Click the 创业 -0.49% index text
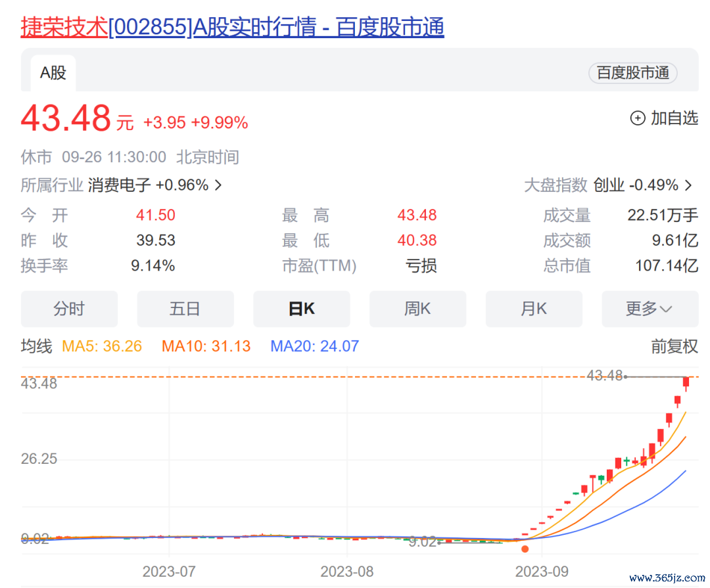This screenshot has width=710, height=588. coord(636,185)
